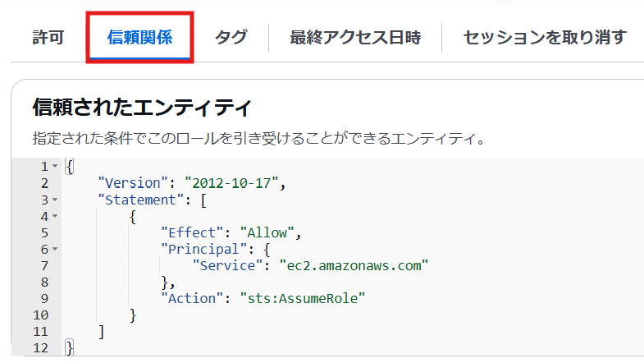This screenshot has width=644, height=363.
Task: Collapse the Principal block on line 6
Action: coord(55,249)
